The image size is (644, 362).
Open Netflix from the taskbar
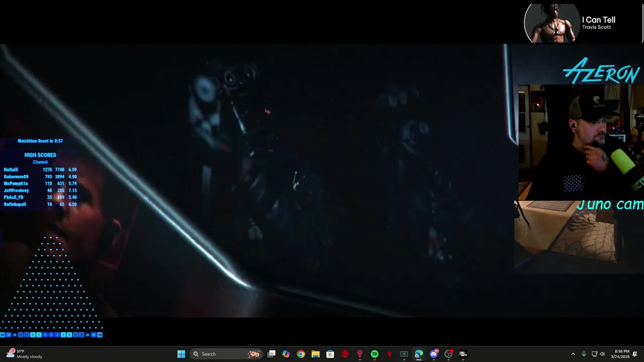[389, 354]
